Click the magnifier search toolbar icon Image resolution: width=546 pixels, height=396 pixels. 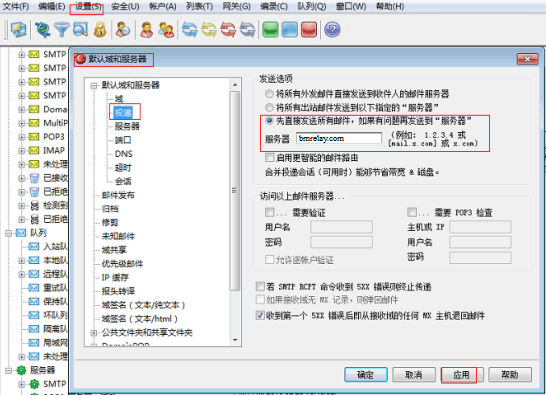tap(80, 30)
